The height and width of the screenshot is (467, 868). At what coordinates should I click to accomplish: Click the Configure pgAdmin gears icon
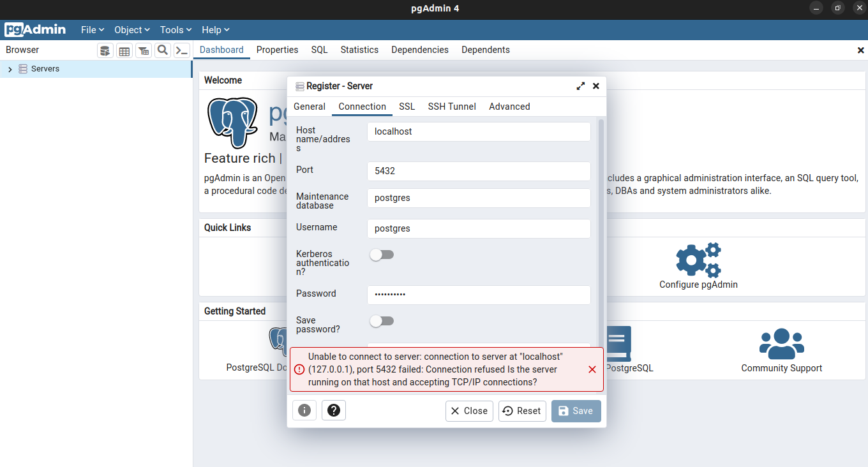click(698, 260)
